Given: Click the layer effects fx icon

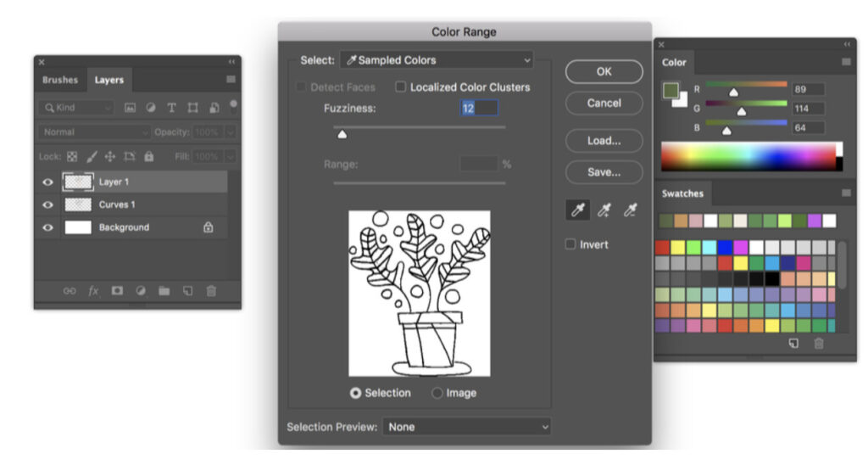Looking at the screenshot, I should [x=93, y=291].
